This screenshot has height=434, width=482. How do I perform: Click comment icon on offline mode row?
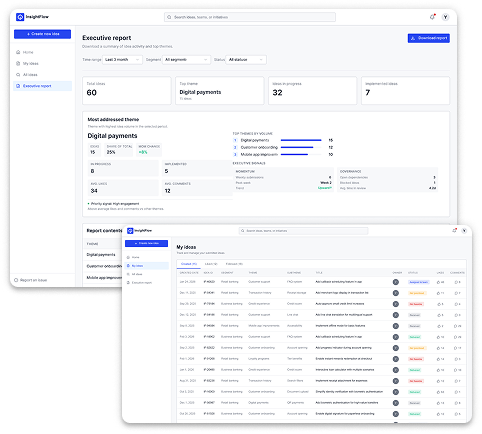point(456,326)
